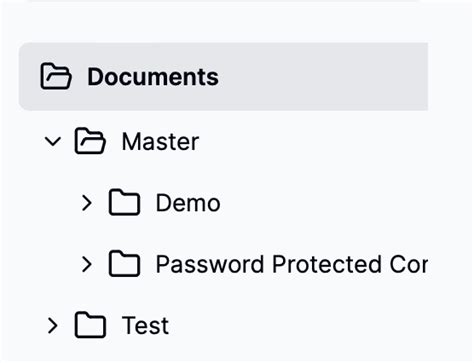
Task: Open the Test folder label
Action: tap(145, 325)
